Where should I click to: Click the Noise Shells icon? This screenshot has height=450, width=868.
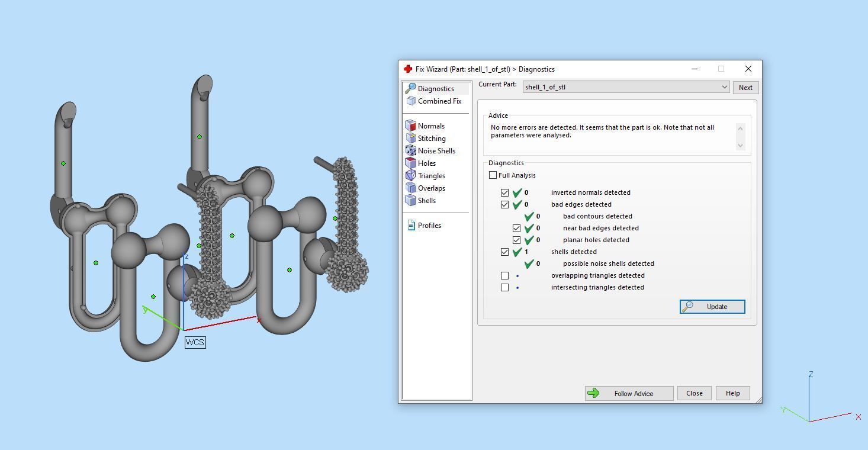coord(410,150)
